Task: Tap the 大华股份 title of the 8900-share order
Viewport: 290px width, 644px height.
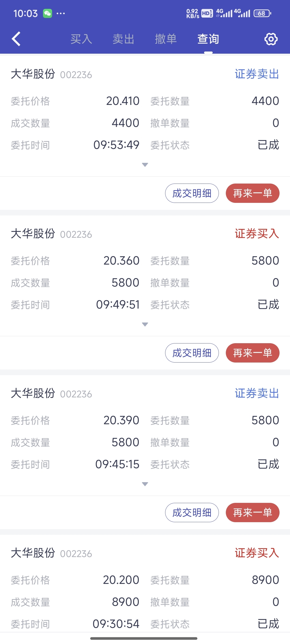Action: (x=33, y=553)
